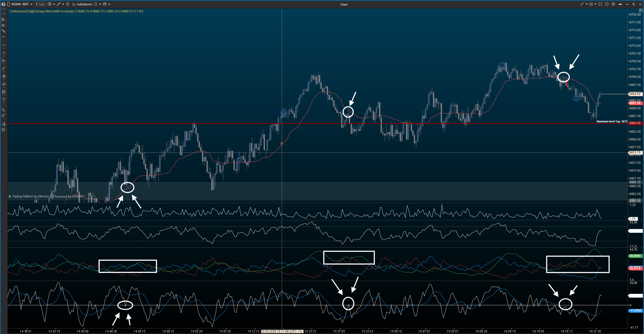Click the red 6691.59 price label
The width and height of the screenshot is (644, 334).
(x=635, y=103)
